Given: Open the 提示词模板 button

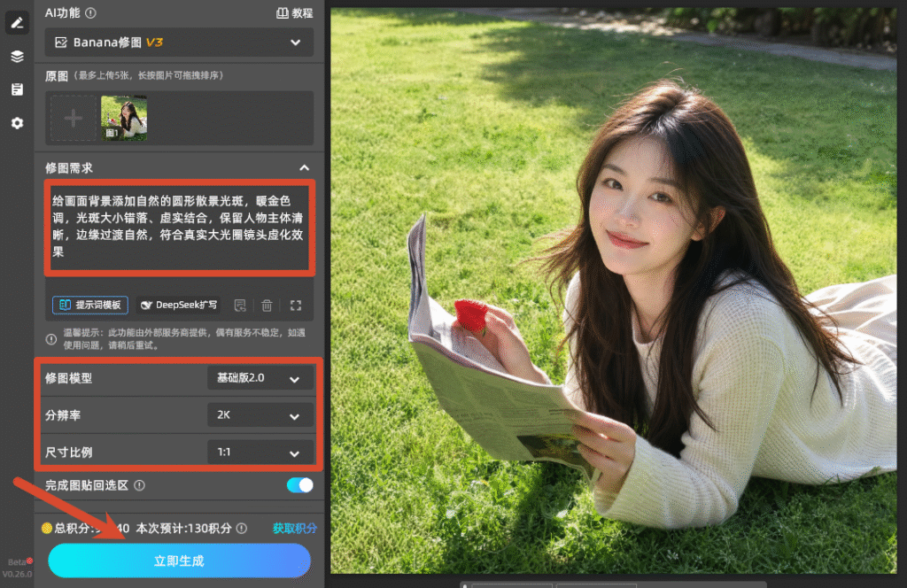Looking at the screenshot, I should 90,305.
